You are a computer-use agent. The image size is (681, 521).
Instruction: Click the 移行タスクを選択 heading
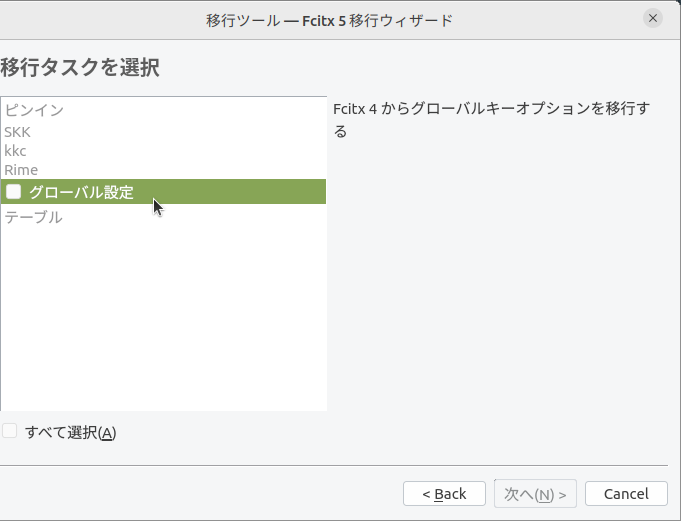coord(80,68)
